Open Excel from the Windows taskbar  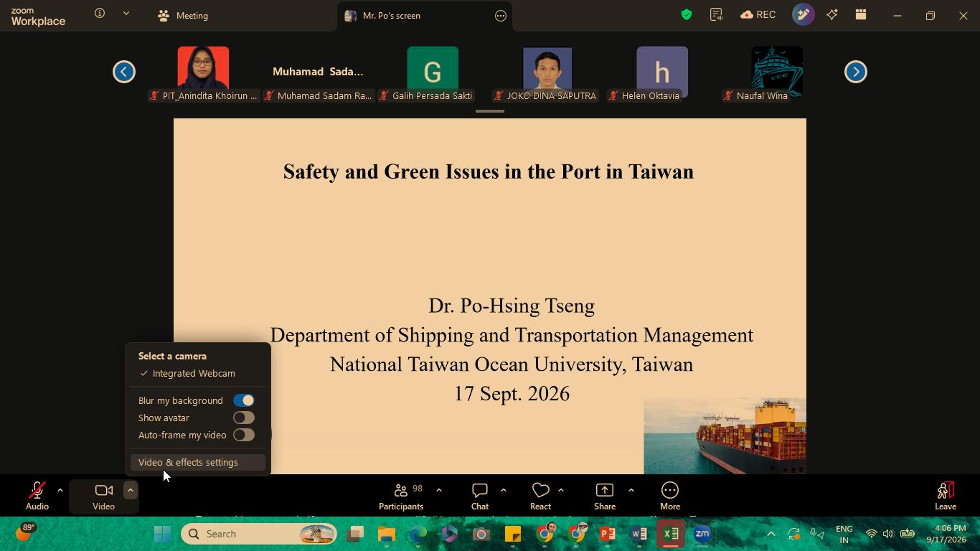(x=671, y=534)
